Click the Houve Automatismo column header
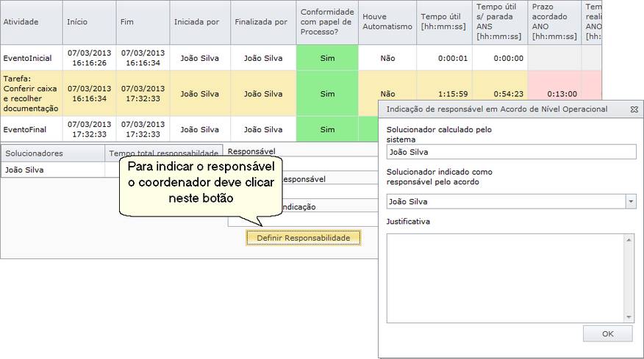 point(387,22)
